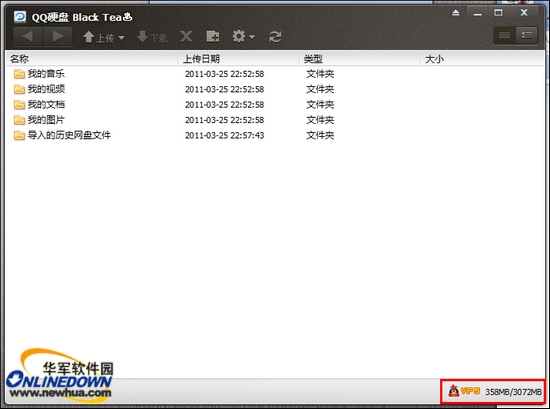Viewport: 550px width, 409px height.
Task: Click the 上传 upload button
Action: pyautogui.click(x=99, y=37)
